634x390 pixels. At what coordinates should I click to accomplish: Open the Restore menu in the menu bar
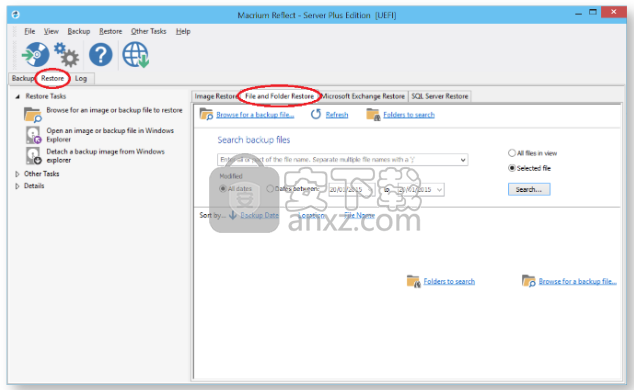[110, 32]
